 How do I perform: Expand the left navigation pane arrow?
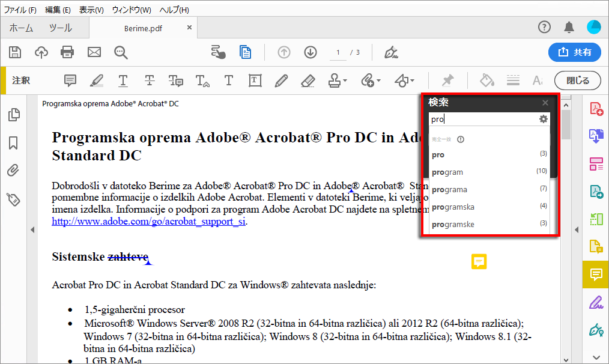point(32,230)
